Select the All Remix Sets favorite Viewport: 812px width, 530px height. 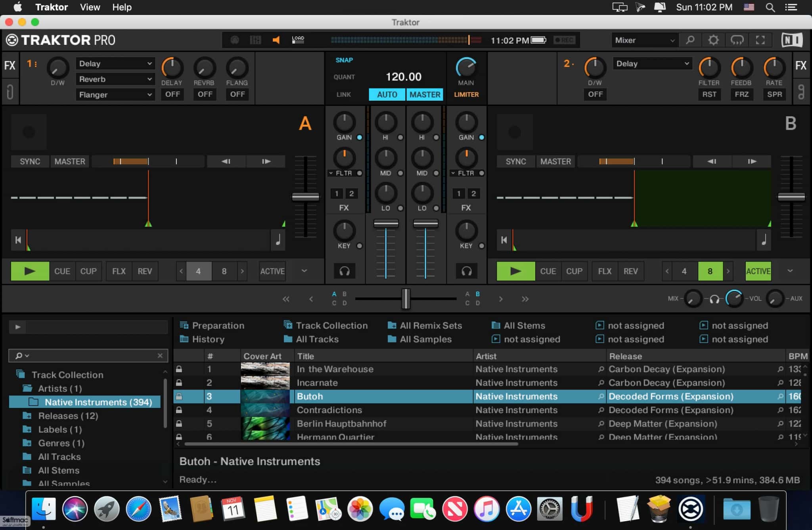coord(425,325)
